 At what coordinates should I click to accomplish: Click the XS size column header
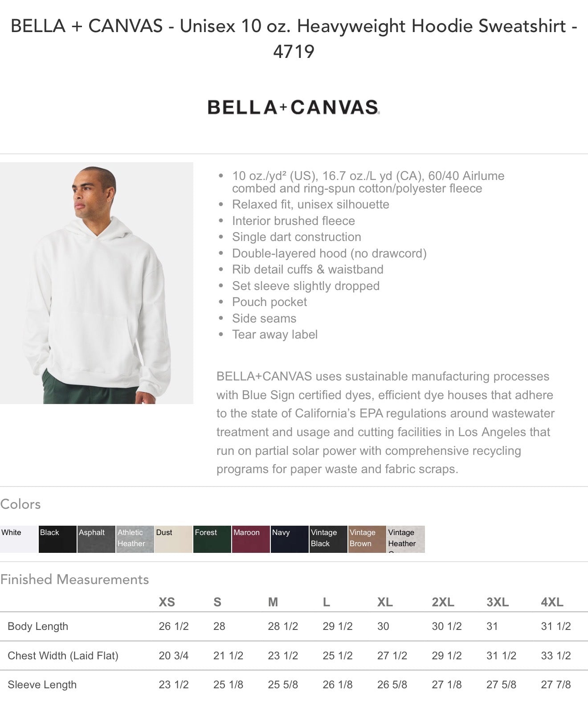tap(167, 602)
